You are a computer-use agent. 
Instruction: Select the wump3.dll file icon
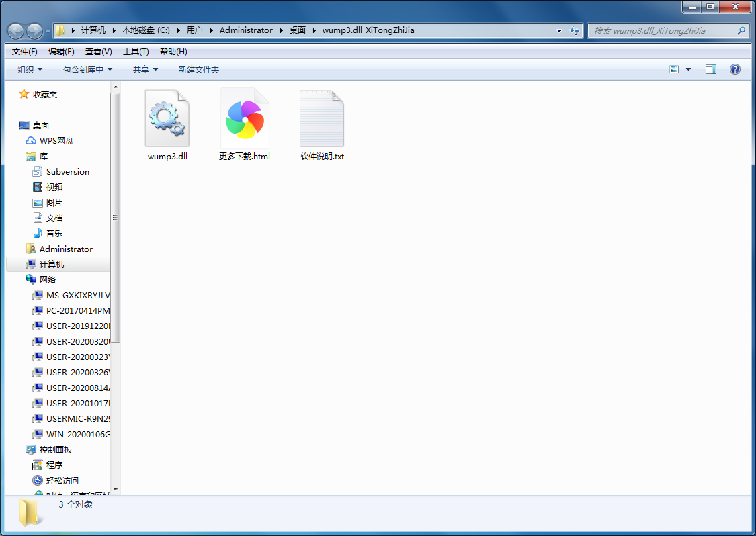[x=167, y=118]
